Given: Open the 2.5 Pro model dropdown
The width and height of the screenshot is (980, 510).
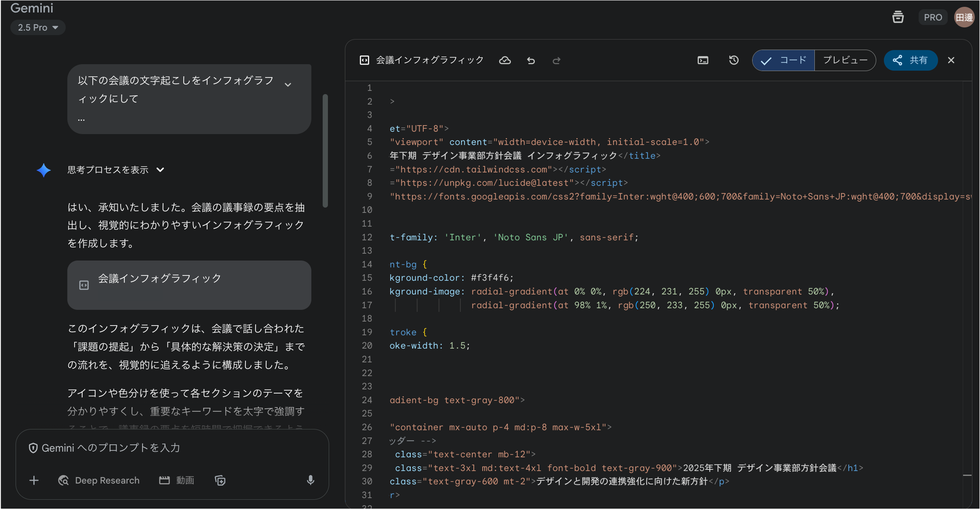Looking at the screenshot, I should pyautogui.click(x=38, y=27).
